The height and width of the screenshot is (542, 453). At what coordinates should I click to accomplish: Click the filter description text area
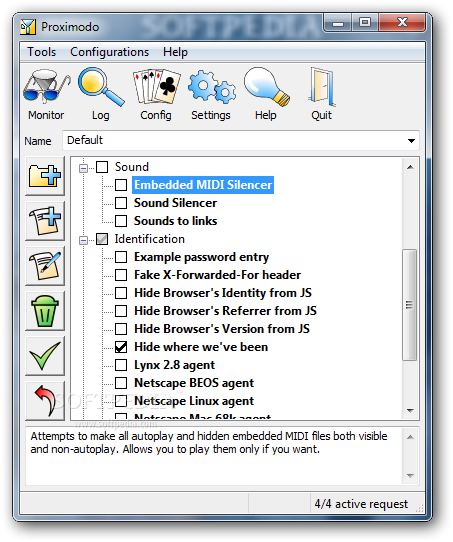coord(214,456)
